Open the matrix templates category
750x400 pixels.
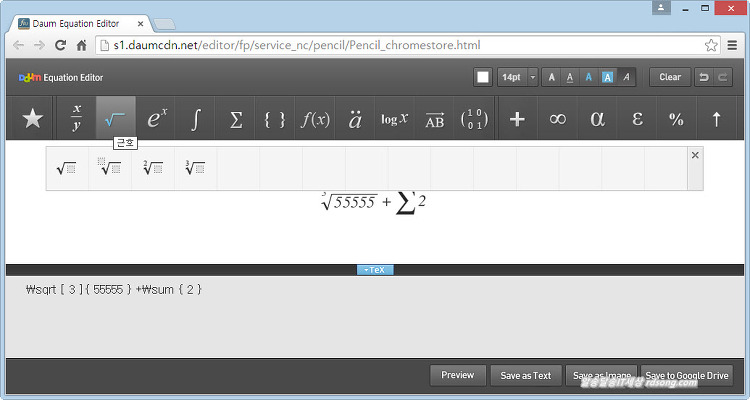pos(474,119)
